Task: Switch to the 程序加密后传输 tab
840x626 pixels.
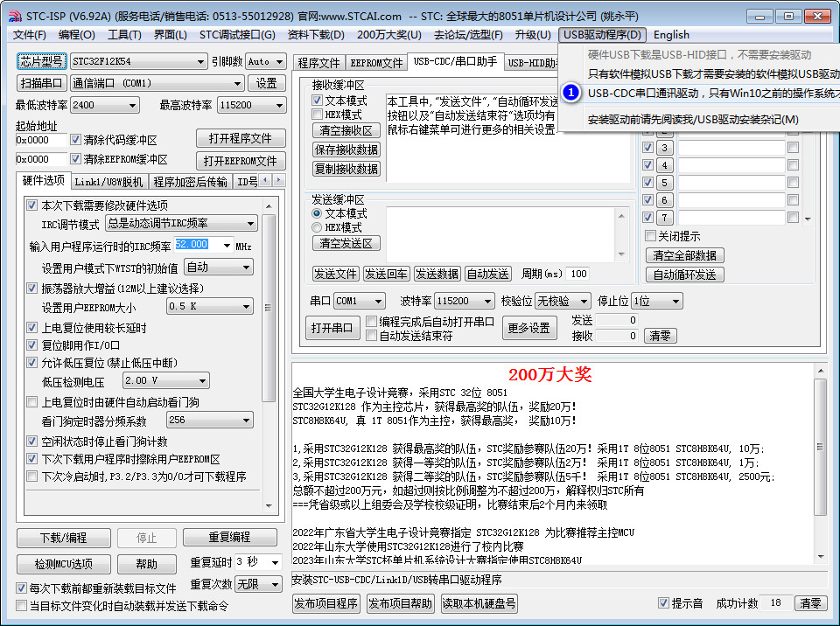Action: point(190,182)
